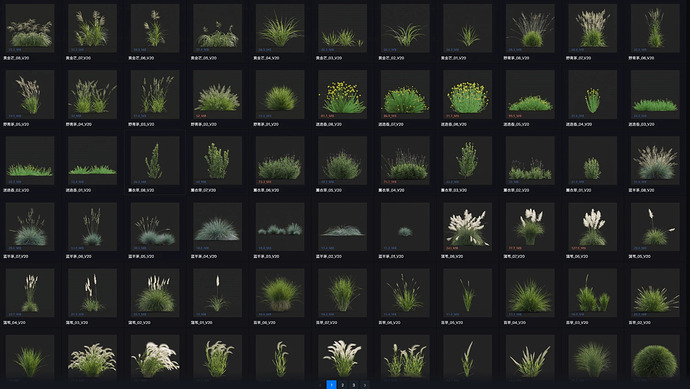Go to page 3 of results

(353, 385)
